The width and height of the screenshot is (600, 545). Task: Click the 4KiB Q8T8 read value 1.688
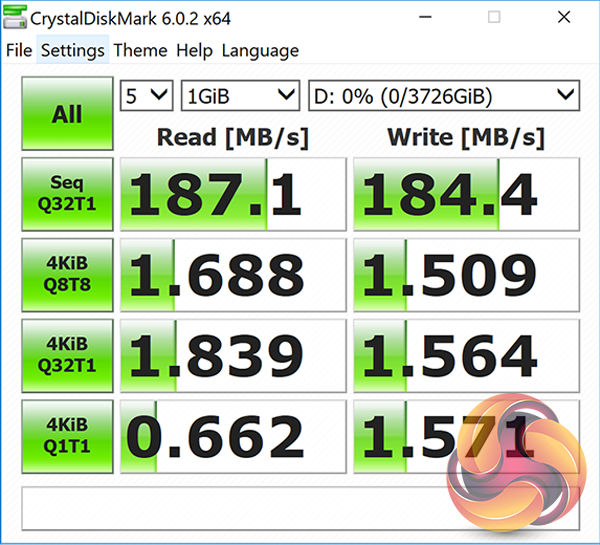(233, 275)
